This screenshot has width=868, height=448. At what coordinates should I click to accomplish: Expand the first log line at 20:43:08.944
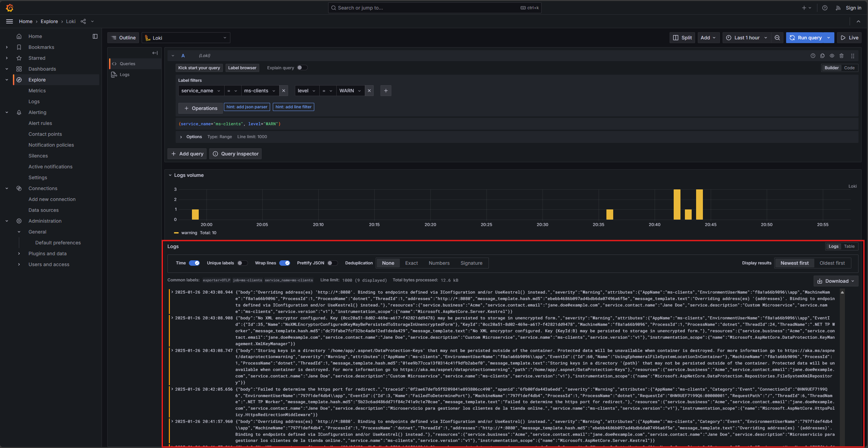[x=172, y=292]
